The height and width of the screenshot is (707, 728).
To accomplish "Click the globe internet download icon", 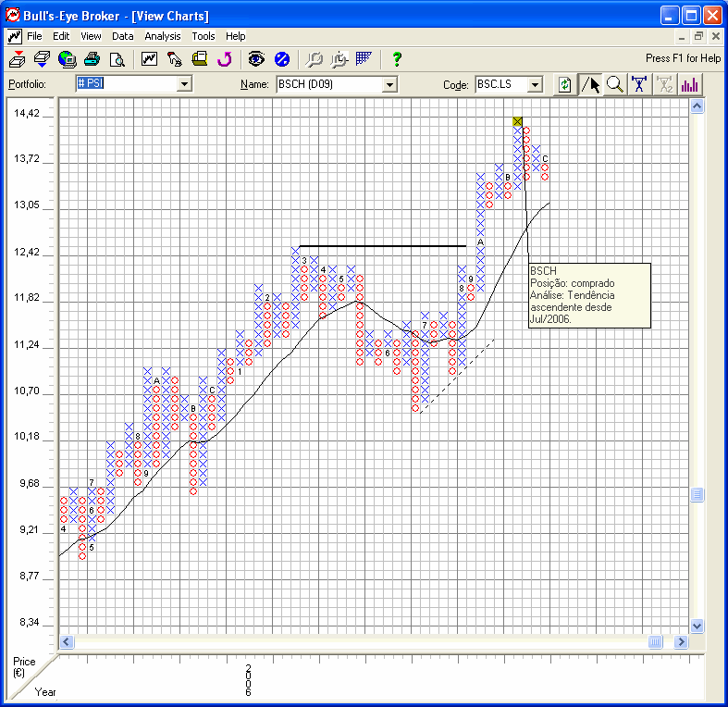I will click(67, 59).
